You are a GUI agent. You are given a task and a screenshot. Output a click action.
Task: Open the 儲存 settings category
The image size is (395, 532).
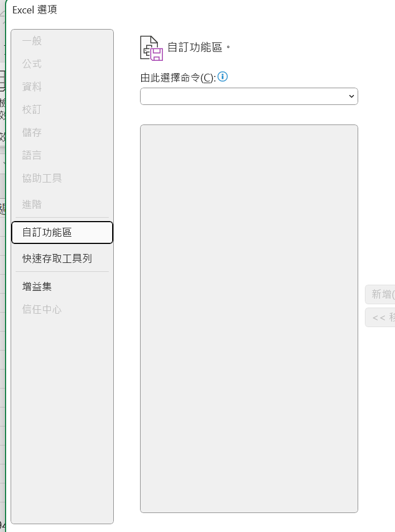62,132
